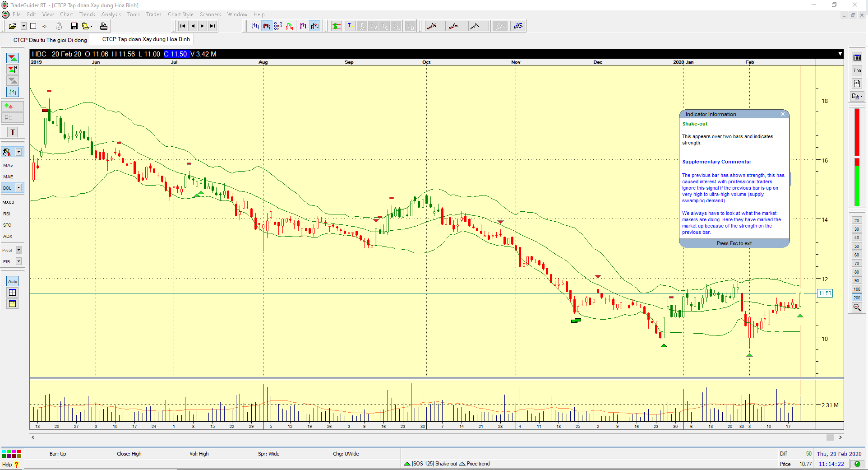Image resolution: width=868 pixels, height=470 pixels.
Task: Click the magnifier zoom icon
Action: pyautogui.click(x=857, y=307)
